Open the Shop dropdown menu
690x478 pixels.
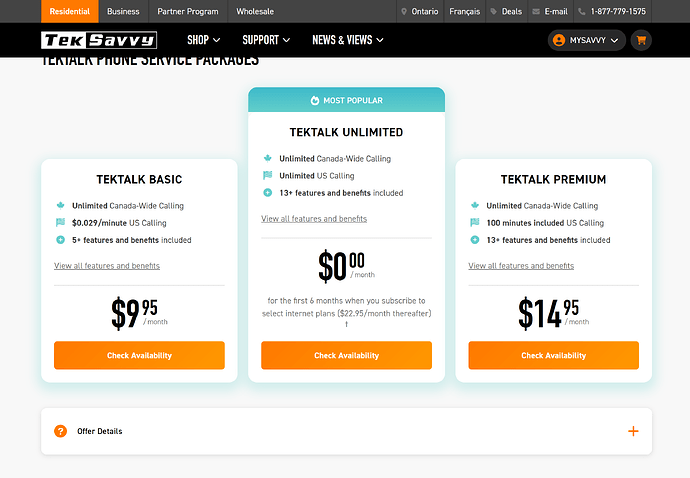203,40
